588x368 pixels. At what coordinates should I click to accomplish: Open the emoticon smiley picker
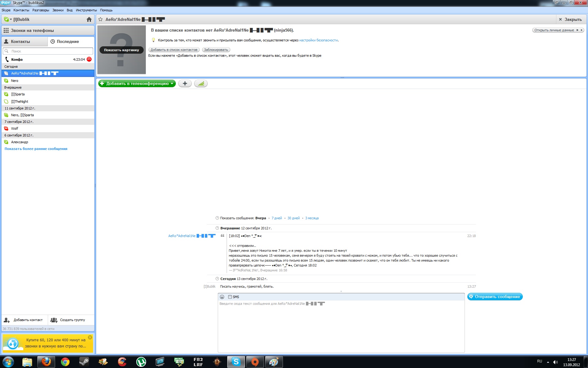coord(222,297)
